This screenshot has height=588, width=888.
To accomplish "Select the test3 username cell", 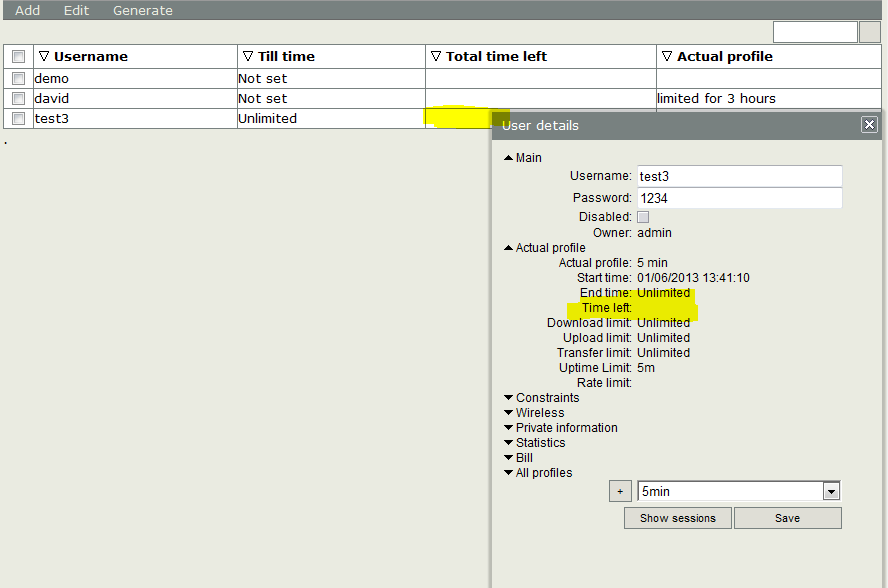I will [x=135, y=118].
